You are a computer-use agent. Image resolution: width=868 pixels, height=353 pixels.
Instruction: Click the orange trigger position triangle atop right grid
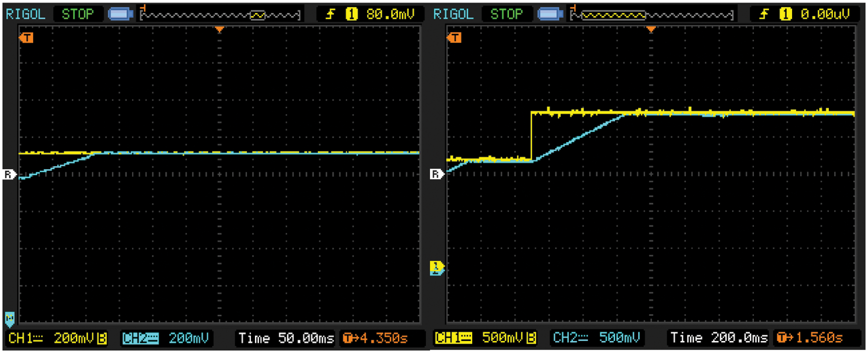pyautogui.click(x=651, y=30)
